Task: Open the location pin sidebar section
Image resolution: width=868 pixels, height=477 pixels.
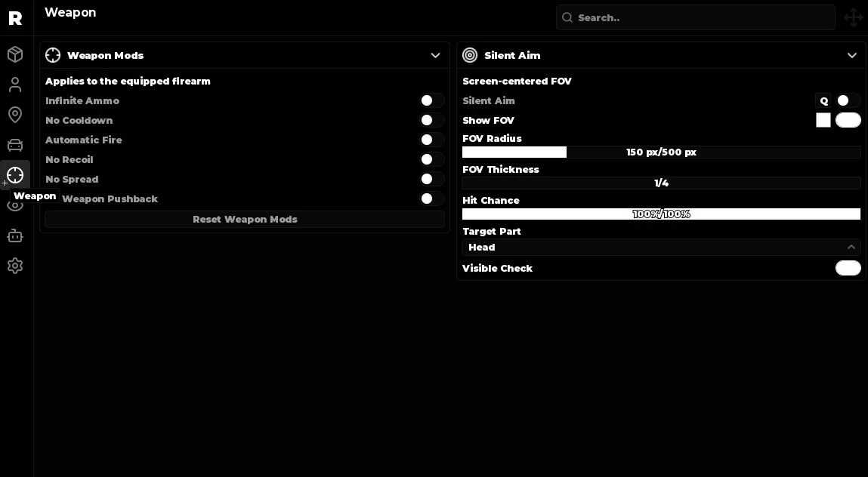Action: click(x=15, y=115)
